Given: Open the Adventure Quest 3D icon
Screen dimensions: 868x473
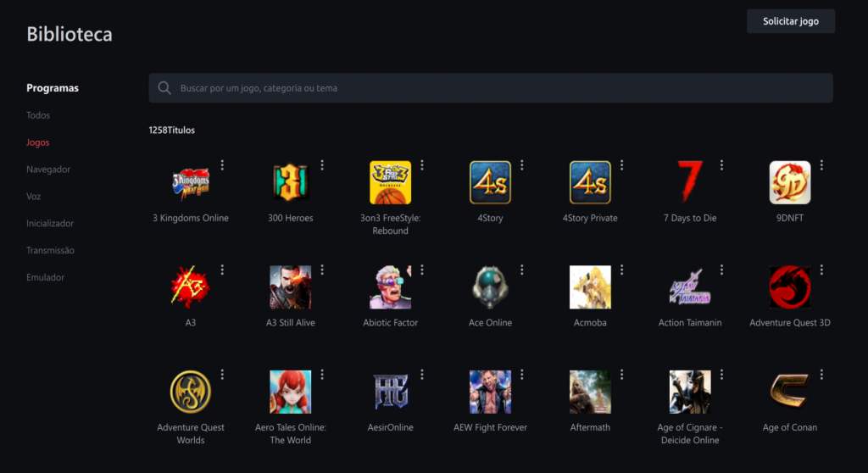Looking at the screenshot, I should 789,287.
